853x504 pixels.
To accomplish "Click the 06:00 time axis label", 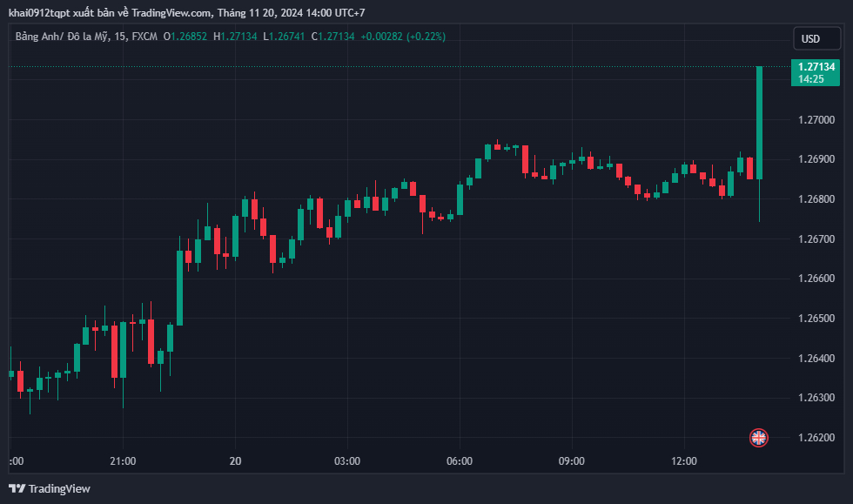I will 460,461.
